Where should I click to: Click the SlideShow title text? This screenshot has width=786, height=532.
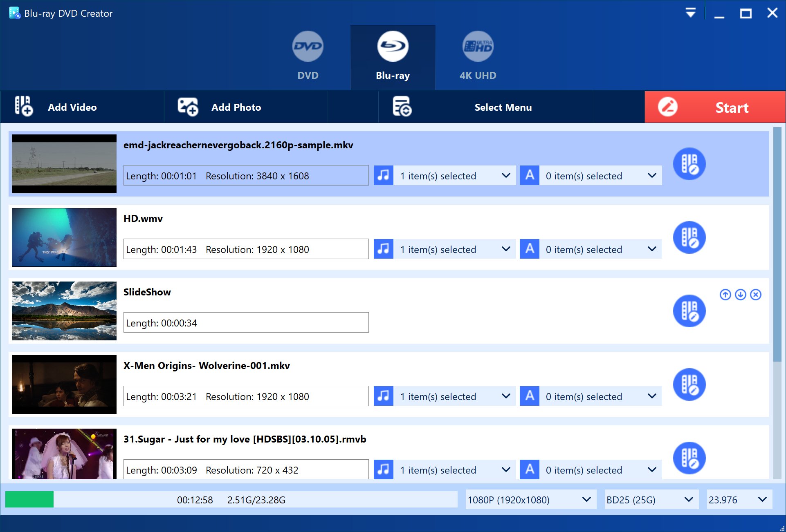147,292
